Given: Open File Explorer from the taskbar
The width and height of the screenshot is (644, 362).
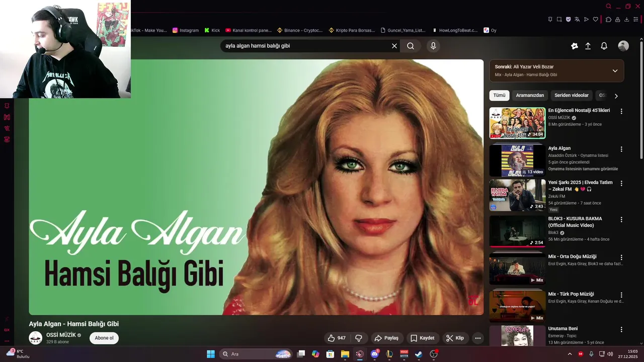Looking at the screenshot, I should click(x=345, y=354).
